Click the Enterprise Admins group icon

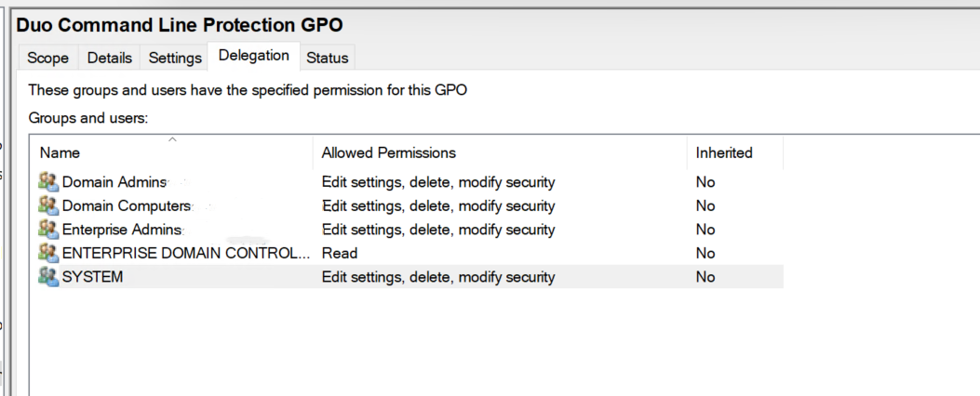[x=48, y=229]
